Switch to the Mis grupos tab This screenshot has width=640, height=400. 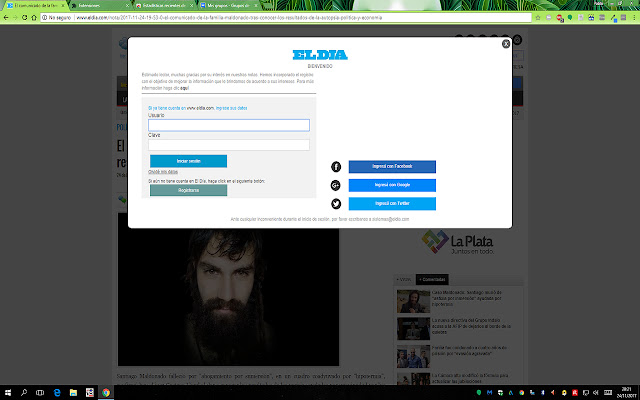[228, 6]
